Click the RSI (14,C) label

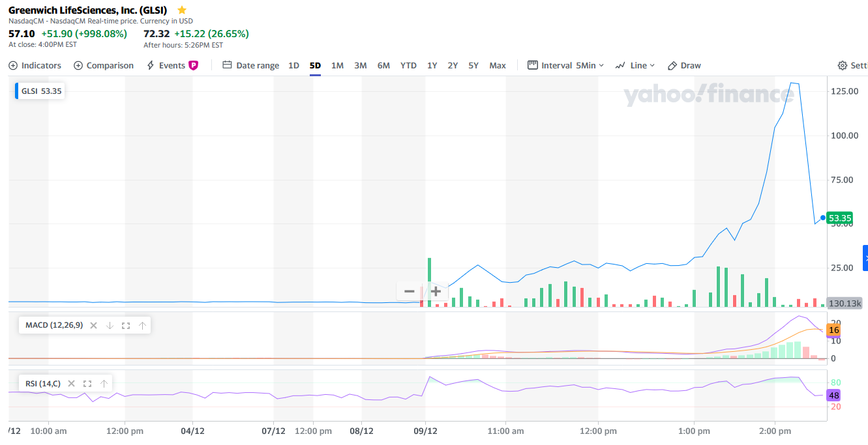point(43,384)
